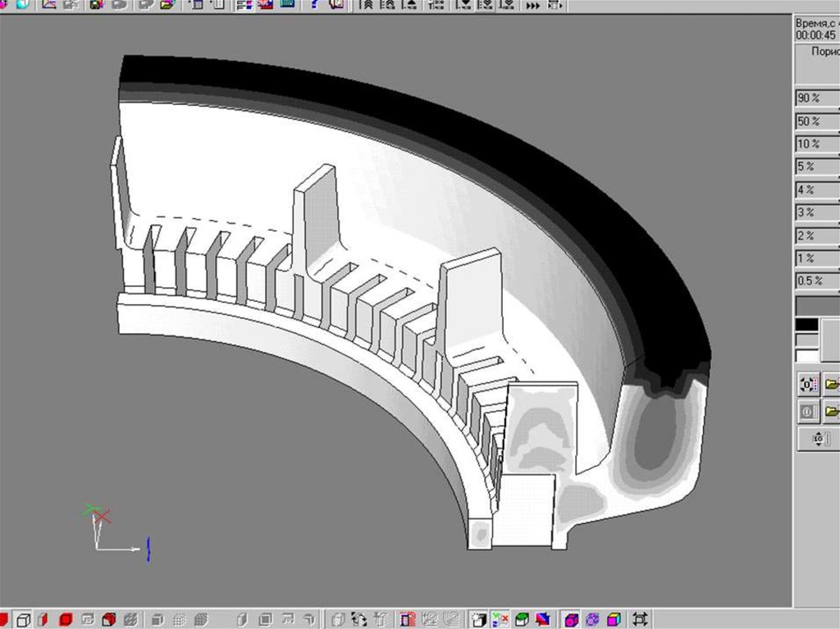Click the coordinate axis gizmo in viewport
This screenshot has width=840, height=629.
click(103, 529)
